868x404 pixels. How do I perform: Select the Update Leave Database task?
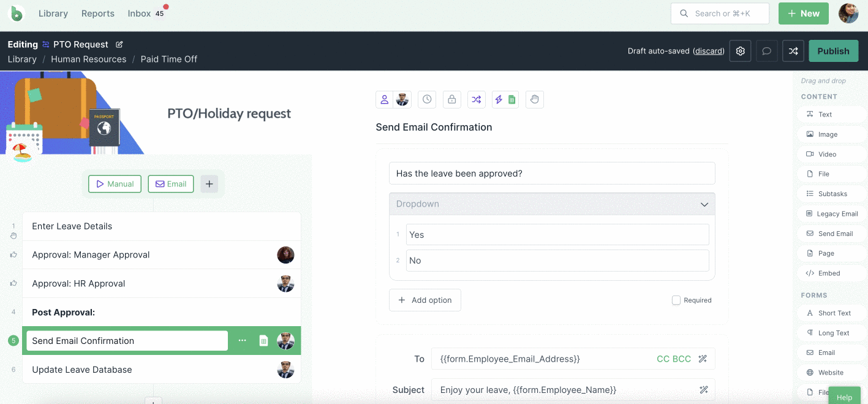[82, 370]
